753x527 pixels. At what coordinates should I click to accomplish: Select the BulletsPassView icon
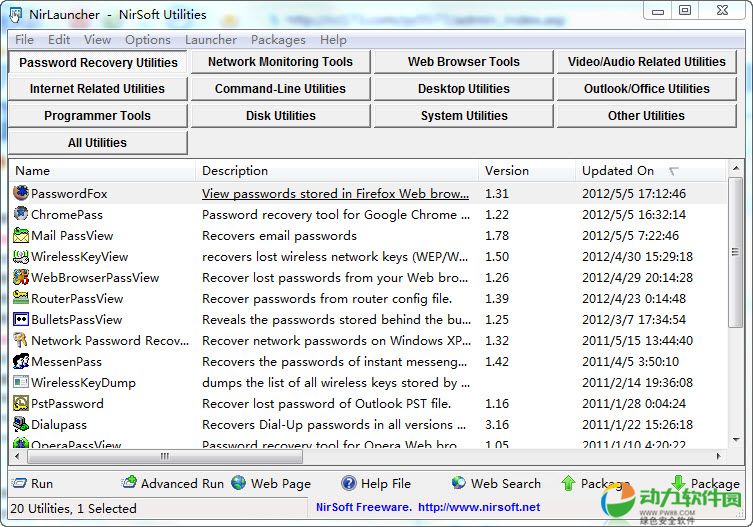point(21,320)
